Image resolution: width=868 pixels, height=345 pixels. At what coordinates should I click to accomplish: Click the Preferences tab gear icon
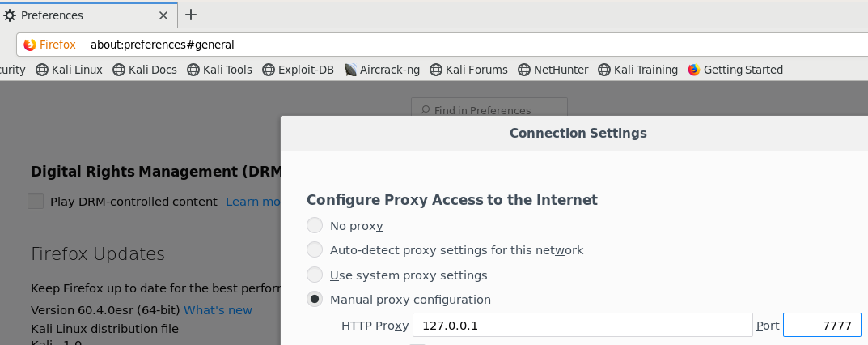pyautogui.click(x=10, y=15)
